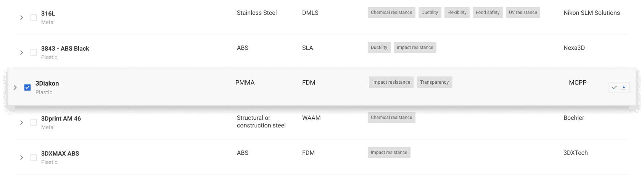Expand the 3Diakon row chevron
Image resolution: width=644 pixels, height=175 pixels.
click(15, 87)
